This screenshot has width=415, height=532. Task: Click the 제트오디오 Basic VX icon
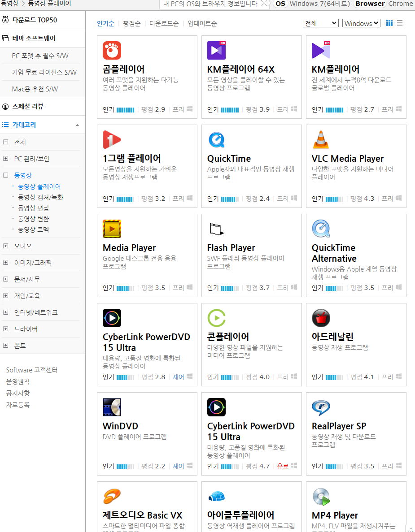pos(112,497)
